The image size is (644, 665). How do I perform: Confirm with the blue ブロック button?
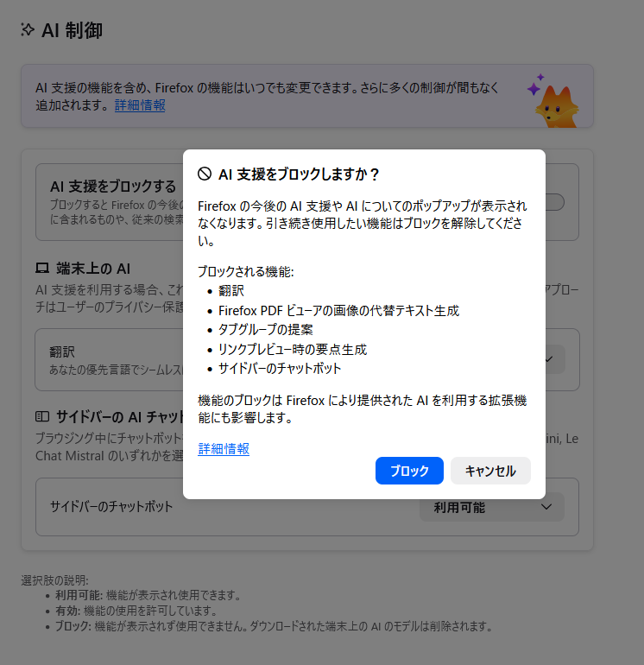click(409, 471)
